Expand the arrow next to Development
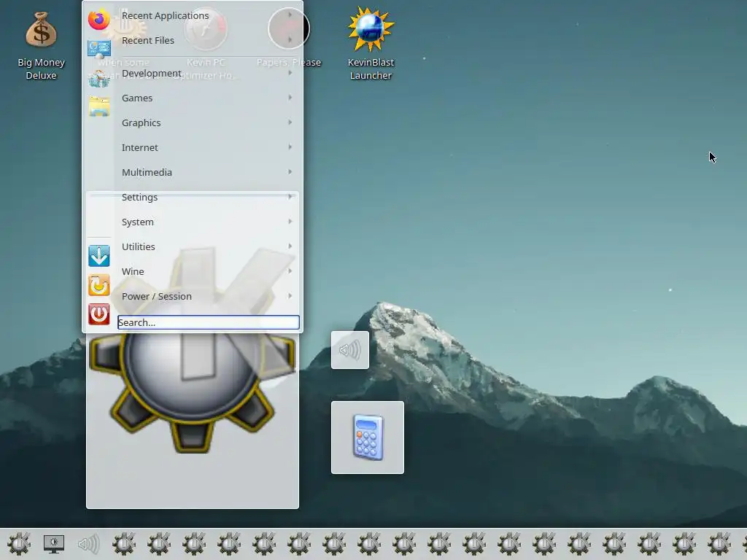The image size is (747, 560). tap(290, 73)
